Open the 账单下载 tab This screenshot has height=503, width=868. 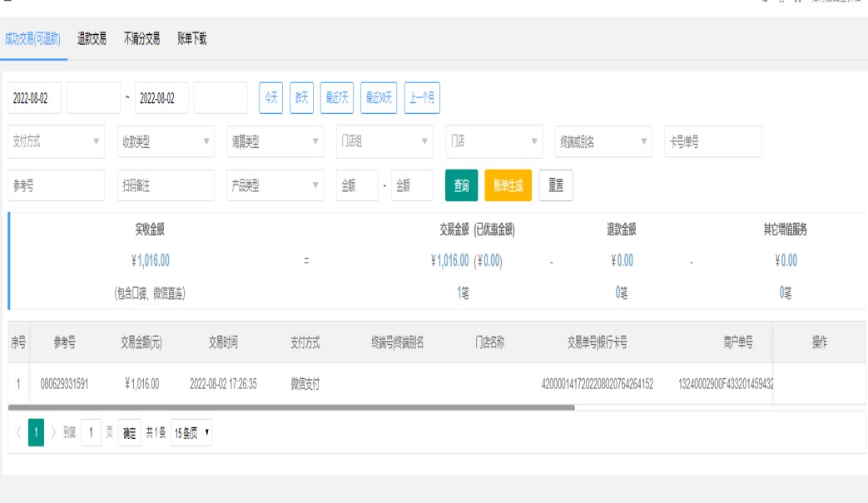pyautogui.click(x=191, y=38)
